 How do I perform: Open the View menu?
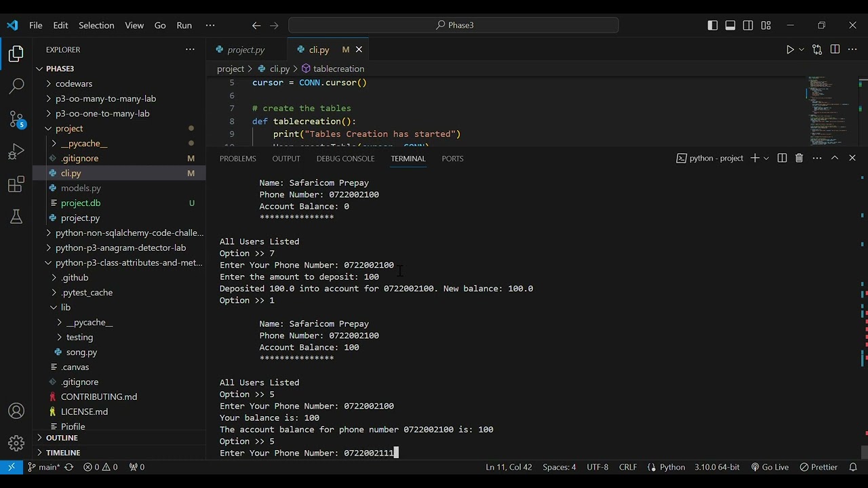[x=134, y=25]
